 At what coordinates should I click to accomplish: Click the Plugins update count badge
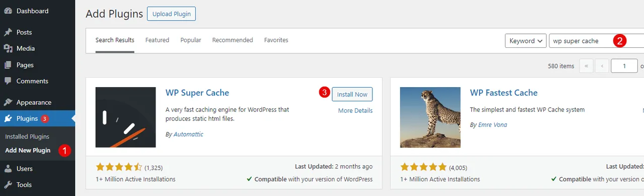pos(45,119)
